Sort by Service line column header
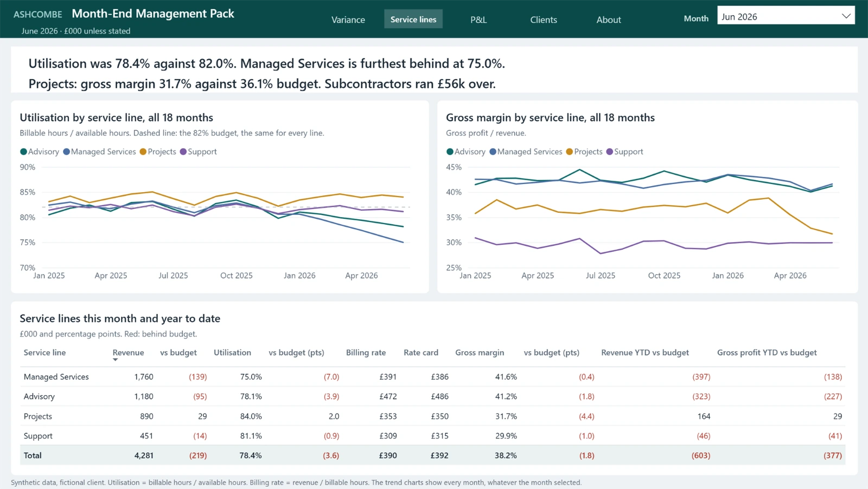868x489 pixels. tap(44, 352)
